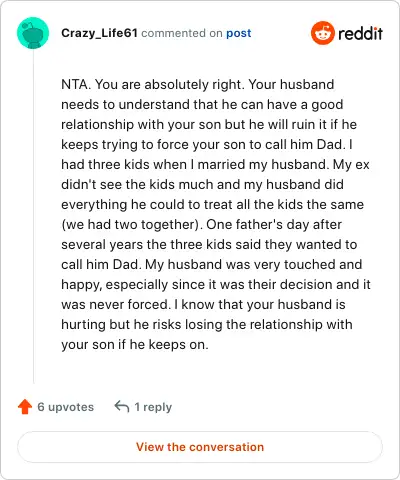Click the phrase "(we had two together)"
The width and height of the screenshot is (400, 480).
(132, 224)
